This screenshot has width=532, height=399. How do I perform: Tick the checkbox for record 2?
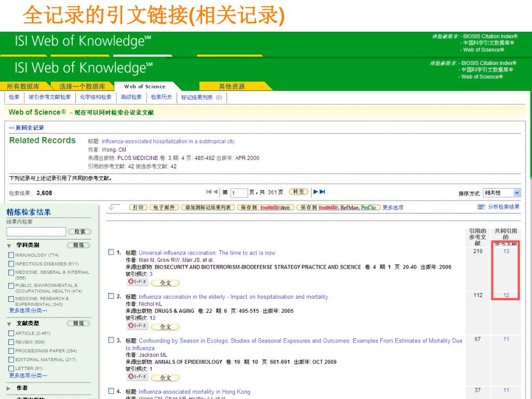pos(111,296)
